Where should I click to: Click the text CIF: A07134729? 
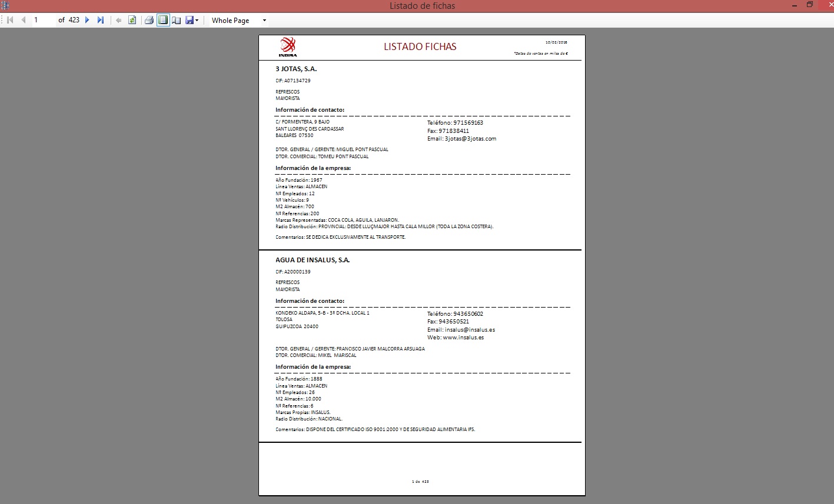coord(293,81)
